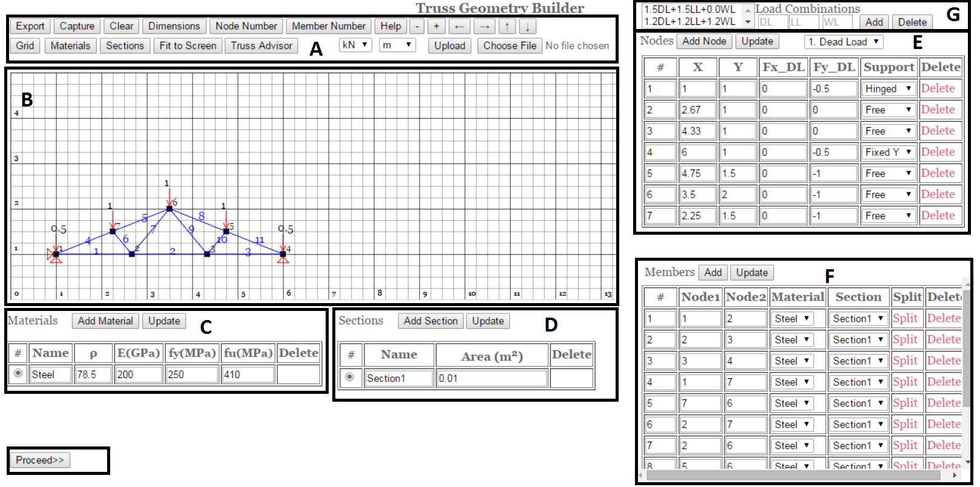Toggle the Grid button
This screenshot has width=980, height=487.
coord(25,45)
